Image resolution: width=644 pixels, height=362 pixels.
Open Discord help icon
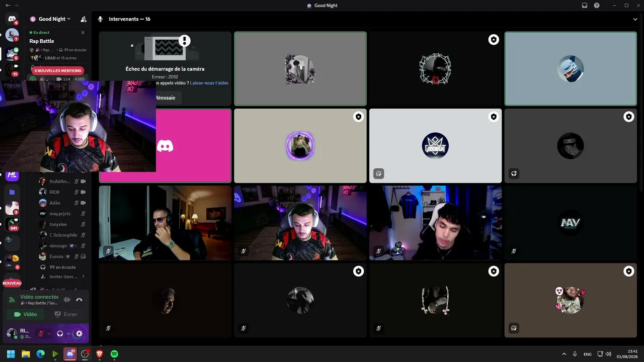point(597,5)
